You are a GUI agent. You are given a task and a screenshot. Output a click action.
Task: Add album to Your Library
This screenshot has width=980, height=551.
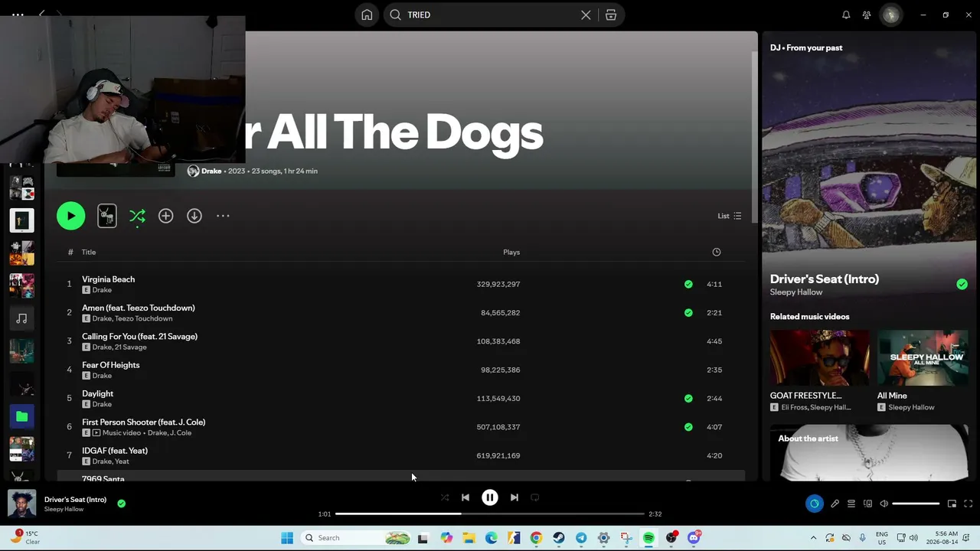click(x=165, y=216)
